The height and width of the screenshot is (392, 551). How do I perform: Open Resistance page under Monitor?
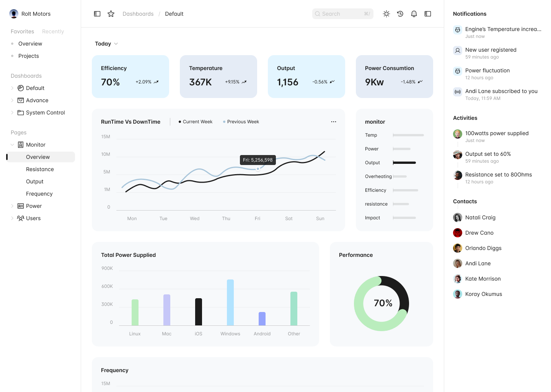[x=40, y=169]
